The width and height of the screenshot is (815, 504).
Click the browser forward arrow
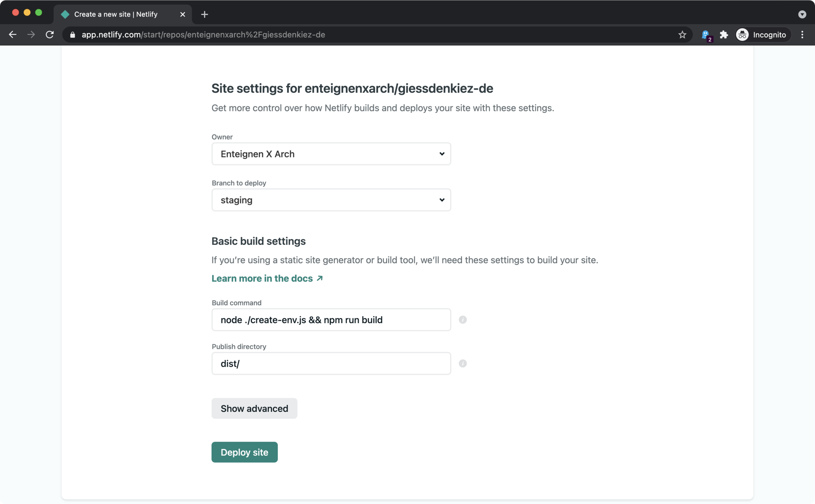coord(31,35)
